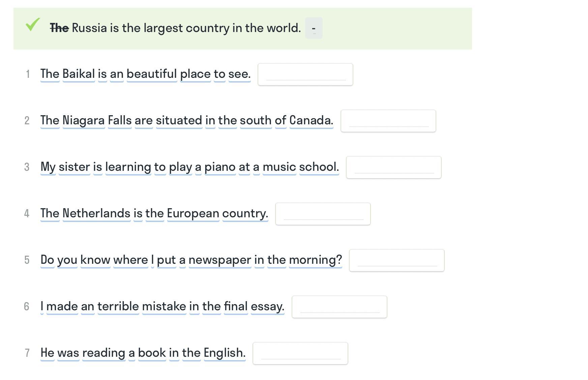Viewport: 588px width, 380px height.
Task: Click the crossed-out word "The" in example
Action: pyautogui.click(x=59, y=28)
